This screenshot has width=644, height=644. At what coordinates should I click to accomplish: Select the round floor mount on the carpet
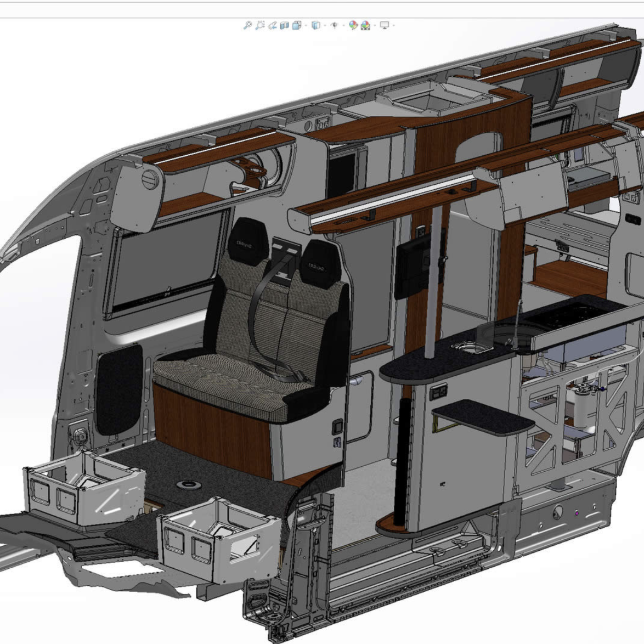tap(189, 484)
